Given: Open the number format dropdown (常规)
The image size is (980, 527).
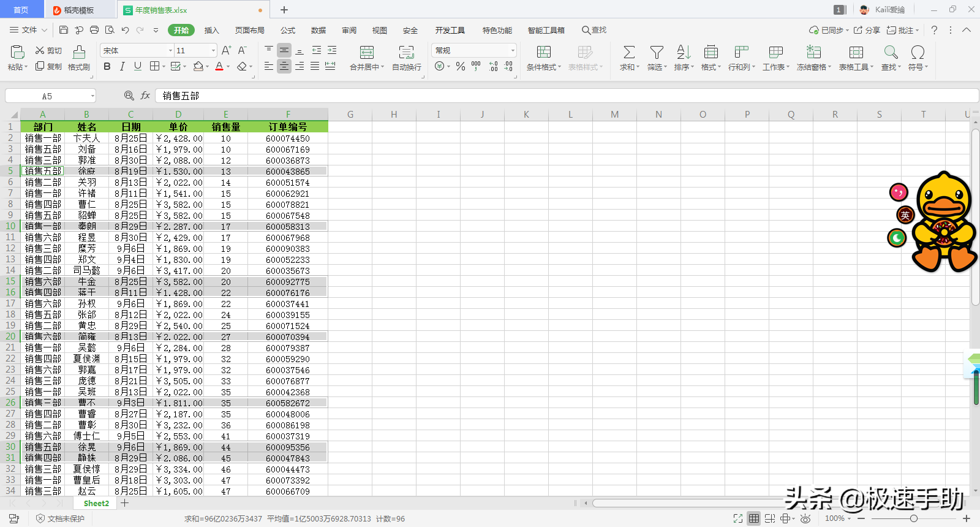Looking at the screenshot, I should pyautogui.click(x=513, y=50).
